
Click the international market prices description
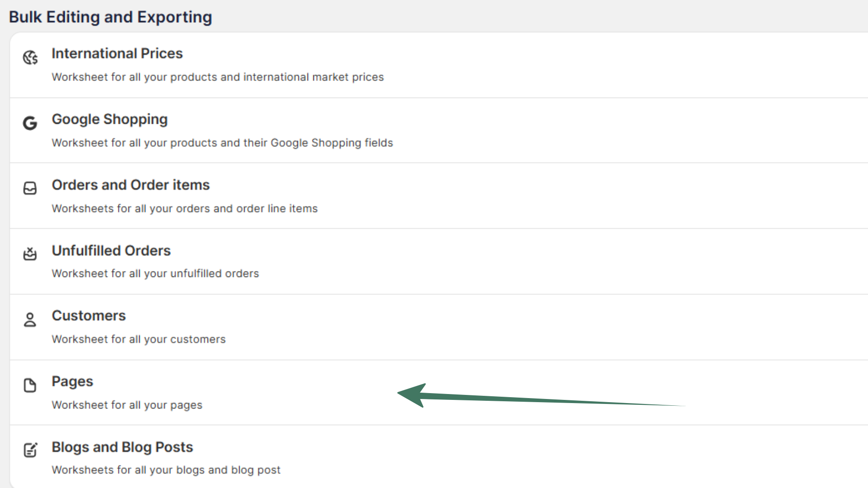217,77
